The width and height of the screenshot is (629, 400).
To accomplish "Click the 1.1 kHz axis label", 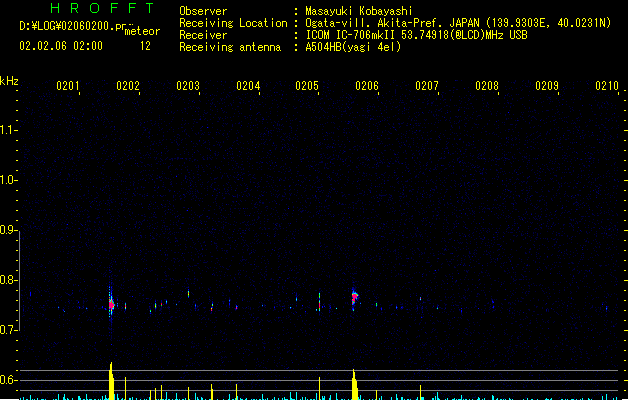I will (8, 130).
